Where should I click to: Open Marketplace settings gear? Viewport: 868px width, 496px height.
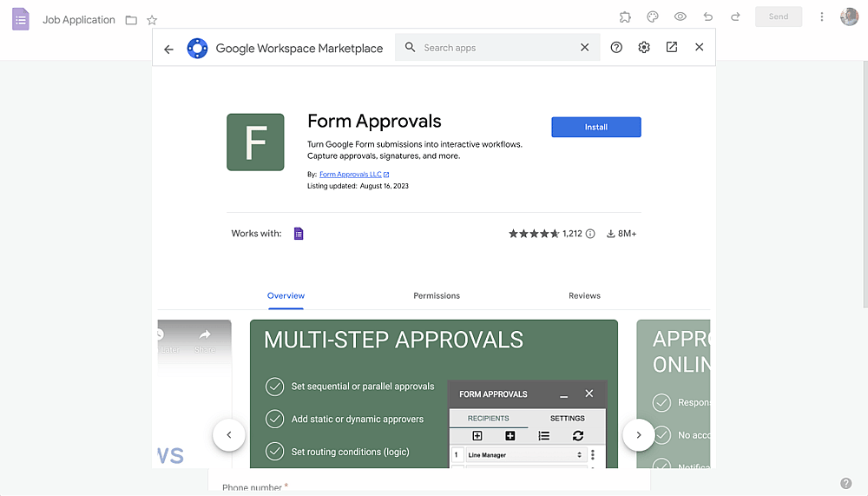(x=644, y=48)
